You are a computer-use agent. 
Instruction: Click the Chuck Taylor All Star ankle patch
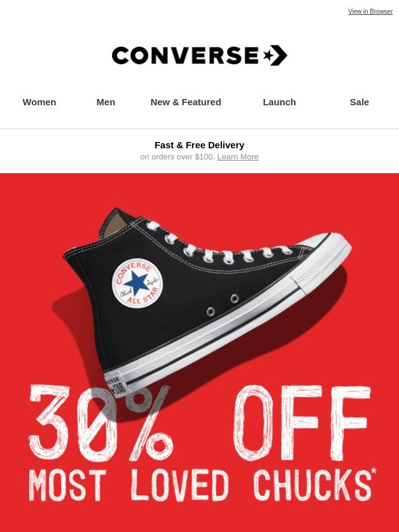pyautogui.click(x=137, y=283)
